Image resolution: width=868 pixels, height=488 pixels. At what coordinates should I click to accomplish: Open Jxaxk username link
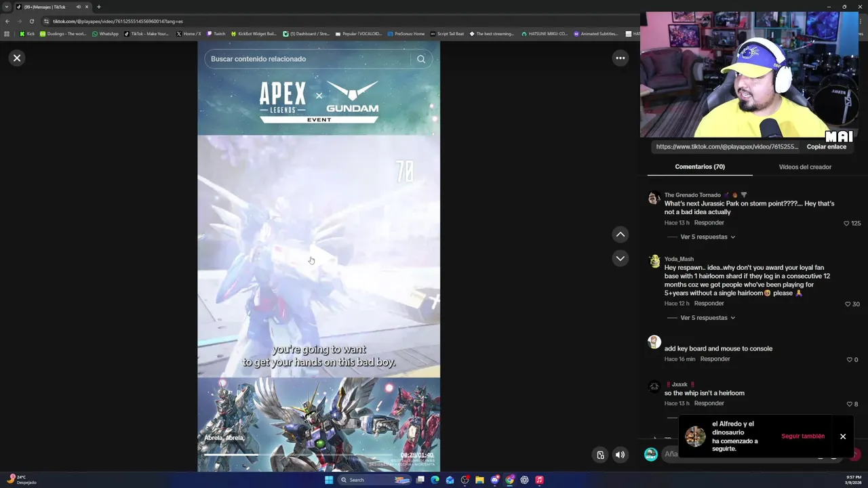click(679, 384)
